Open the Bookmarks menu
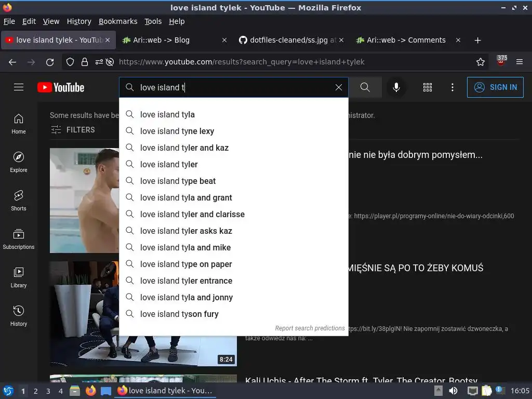Screen dimensions: 532x399 coord(118,21)
